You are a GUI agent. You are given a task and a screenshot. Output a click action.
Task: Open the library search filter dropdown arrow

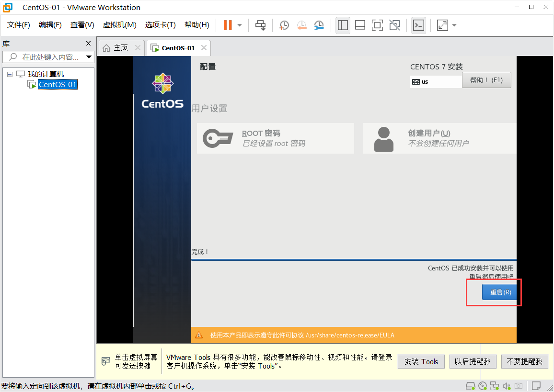pyautogui.click(x=89, y=57)
